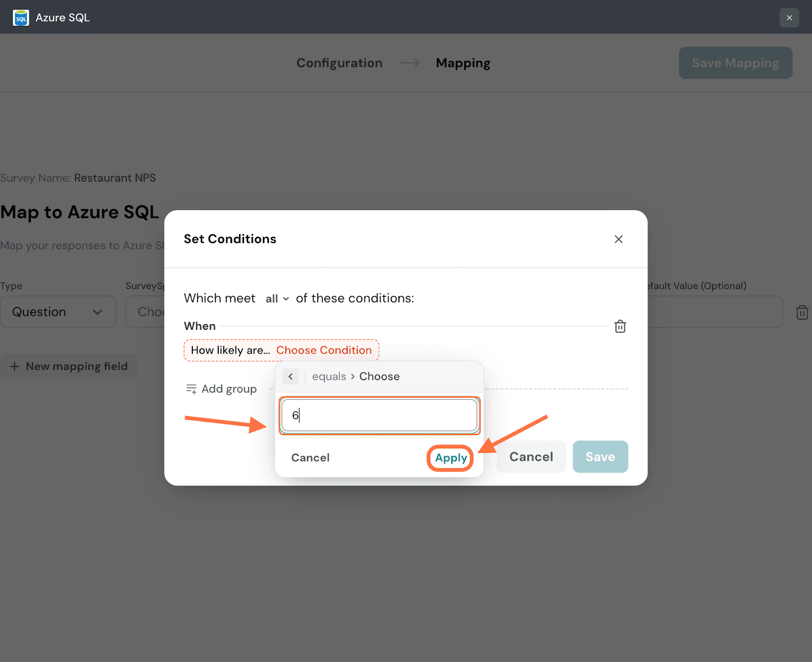Click the Save button in dialog

coord(600,457)
